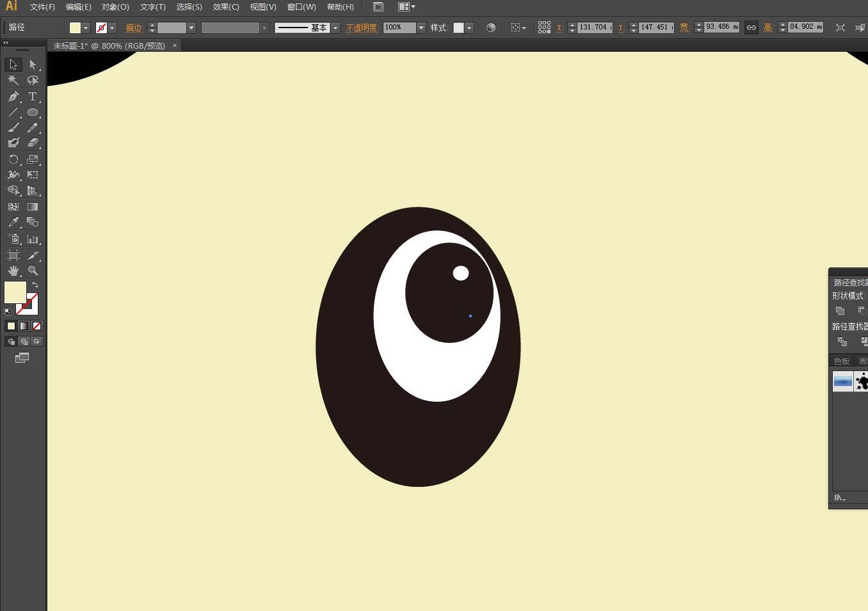Open Adobe Bridge with the Br icon
Image resolution: width=868 pixels, height=611 pixels.
point(378,7)
